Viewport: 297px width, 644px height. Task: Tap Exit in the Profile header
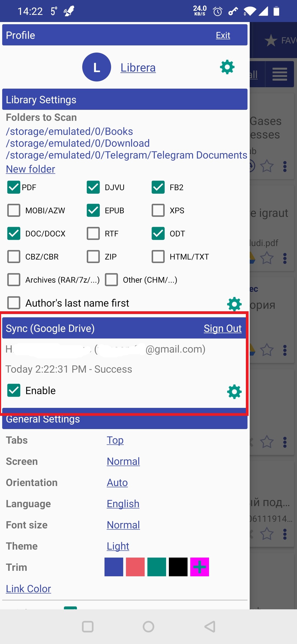[x=223, y=35]
